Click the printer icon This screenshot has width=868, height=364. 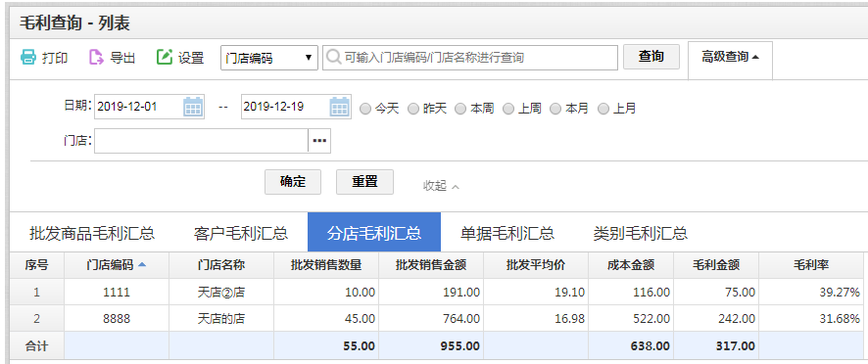click(28, 57)
